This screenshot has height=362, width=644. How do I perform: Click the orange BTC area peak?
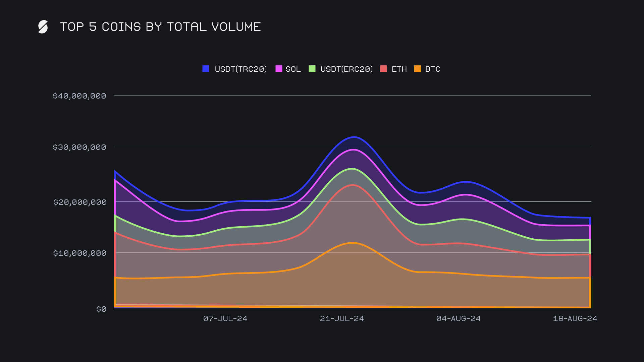coord(353,243)
